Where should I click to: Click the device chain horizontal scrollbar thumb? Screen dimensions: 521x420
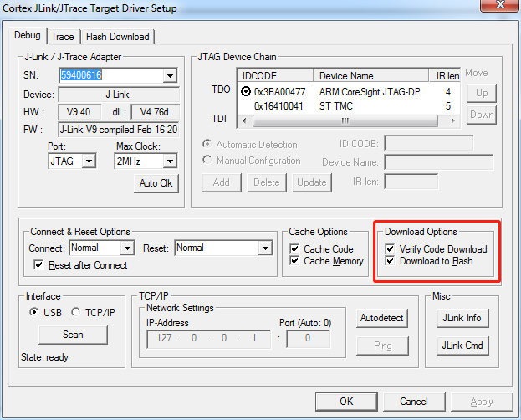click(x=345, y=120)
